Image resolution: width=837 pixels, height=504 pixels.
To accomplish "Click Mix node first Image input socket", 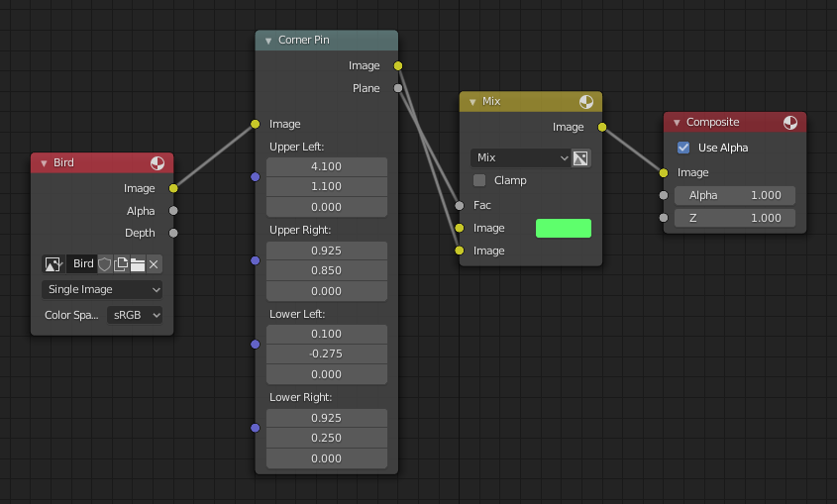I will click(460, 228).
